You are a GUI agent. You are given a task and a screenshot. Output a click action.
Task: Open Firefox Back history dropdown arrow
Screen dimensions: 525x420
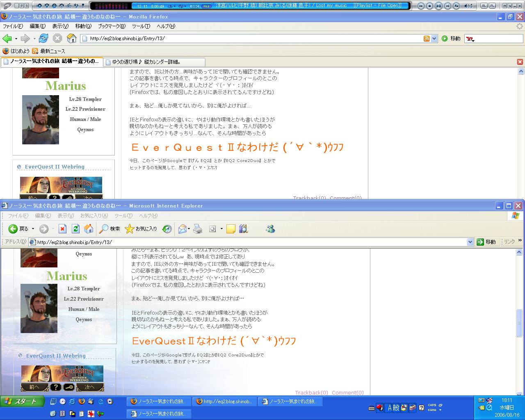[x=16, y=39]
